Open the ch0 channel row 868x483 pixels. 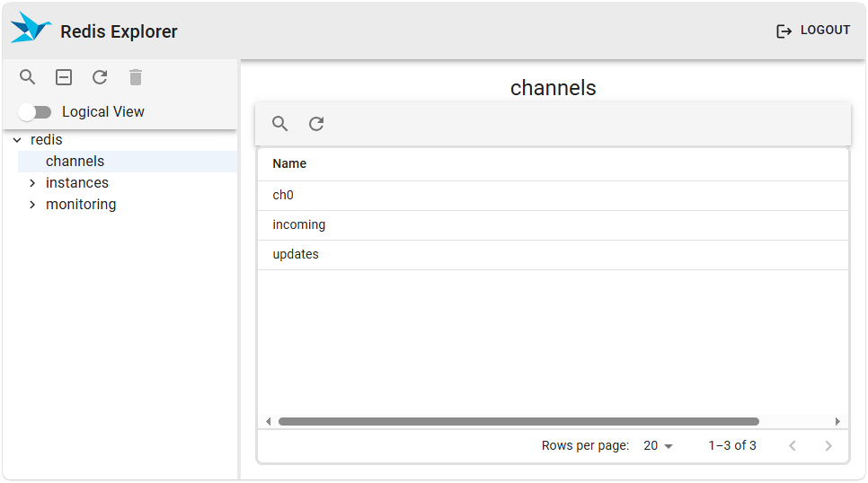coord(283,195)
